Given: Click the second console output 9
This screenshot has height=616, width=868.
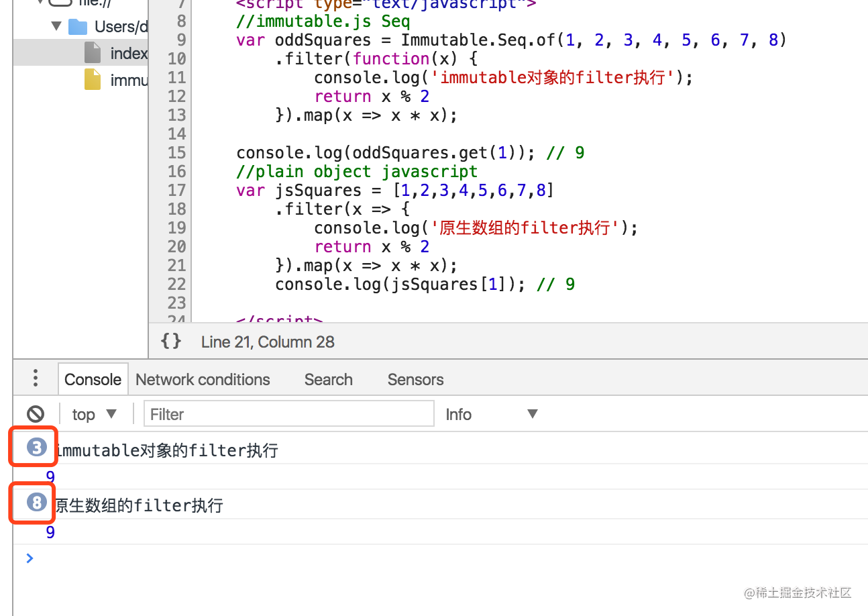Looking at the screenshot, I should (x=50, y=532).
